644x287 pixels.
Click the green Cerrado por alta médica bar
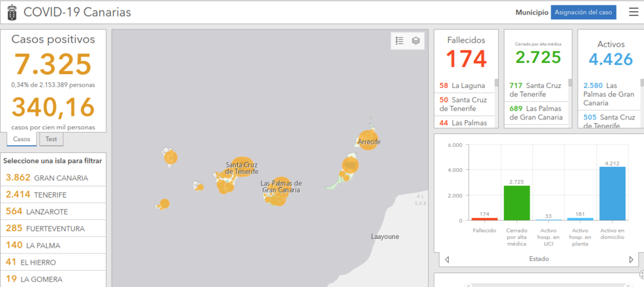[517, 203]
